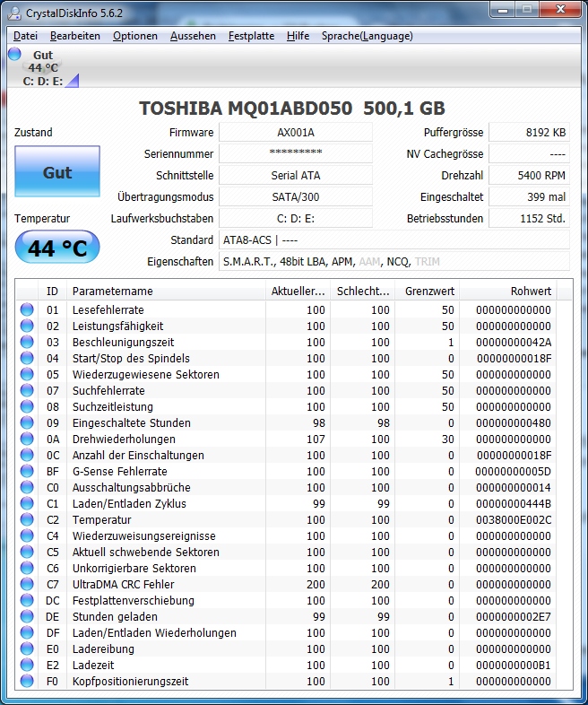This screenshot has width=588, height=705.
Task: Open the Festplatte menu
Action: (x=251, y=36)
